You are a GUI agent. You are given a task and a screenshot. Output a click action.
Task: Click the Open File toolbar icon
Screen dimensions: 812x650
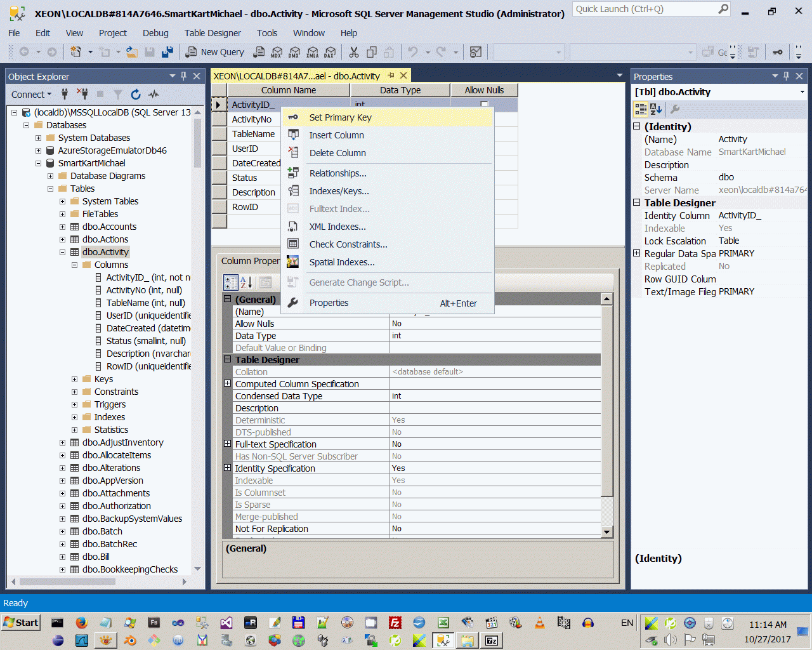tap(132, 52)
